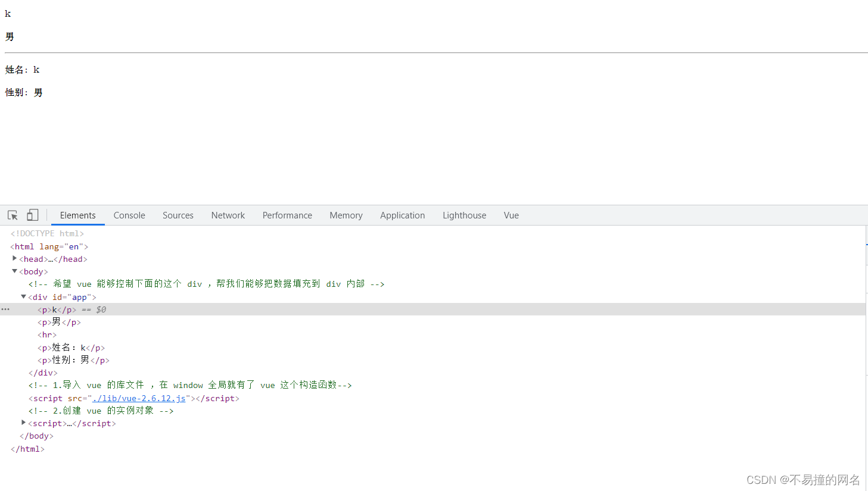Screen dimensions: 868x491
Task: Click the page text 姓名：k
Action: click(x=23, y=70)
